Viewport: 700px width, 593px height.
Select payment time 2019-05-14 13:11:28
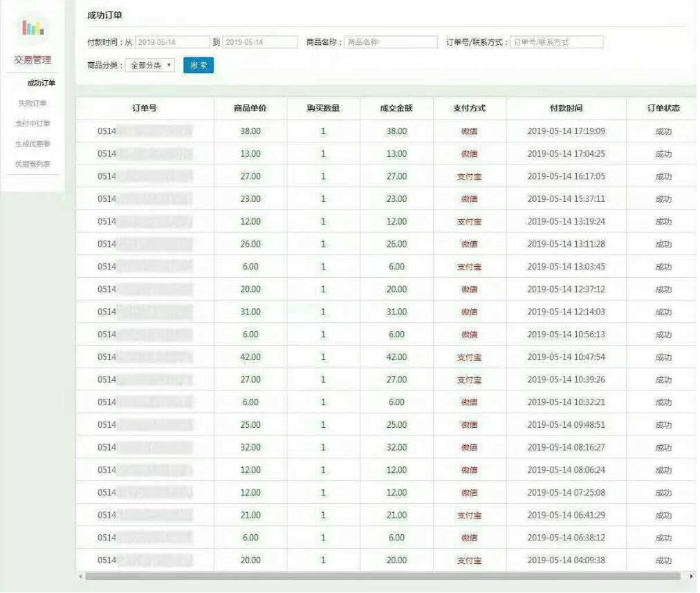[566, 244]
